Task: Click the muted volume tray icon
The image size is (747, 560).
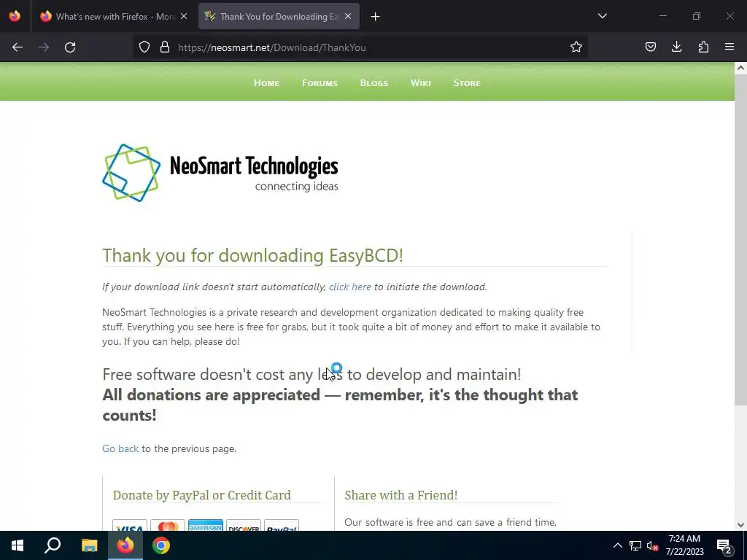Action: [x=652, y=545]
